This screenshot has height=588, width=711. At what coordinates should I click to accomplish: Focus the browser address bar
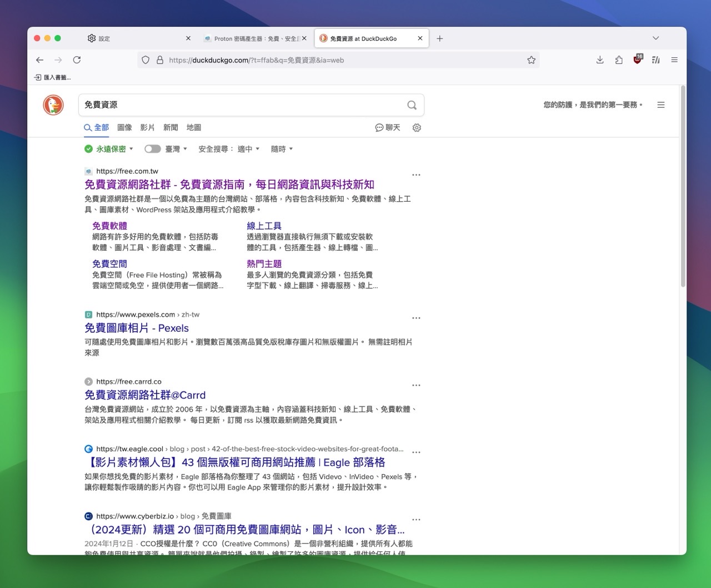point(339,60)
